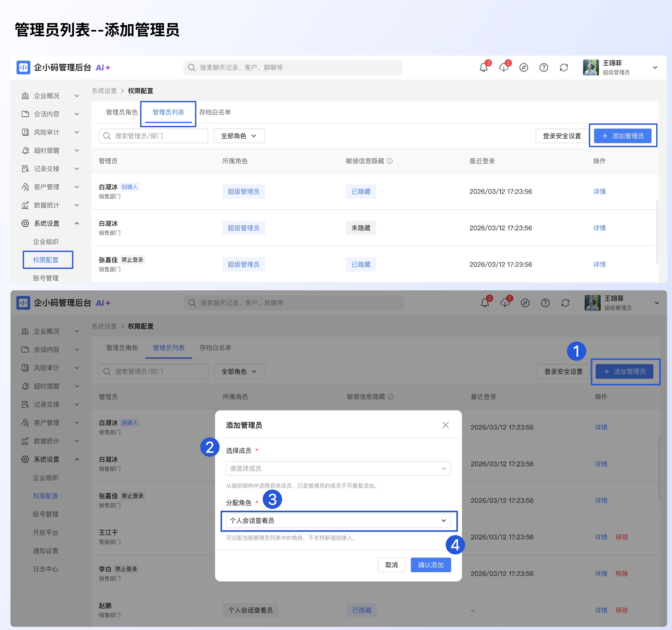This screenshot has width=672, height=630.
Task: Click the refresh icon in upper screenshot header
Action: [x=564, y=68]
